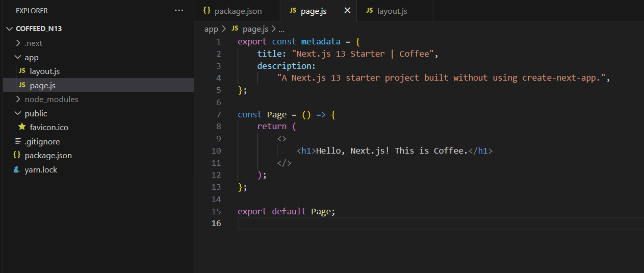Viewport: 644px width, 273px height.
Task: Click the JS icon beside layout.js in explorer
Action: point(21,71)
